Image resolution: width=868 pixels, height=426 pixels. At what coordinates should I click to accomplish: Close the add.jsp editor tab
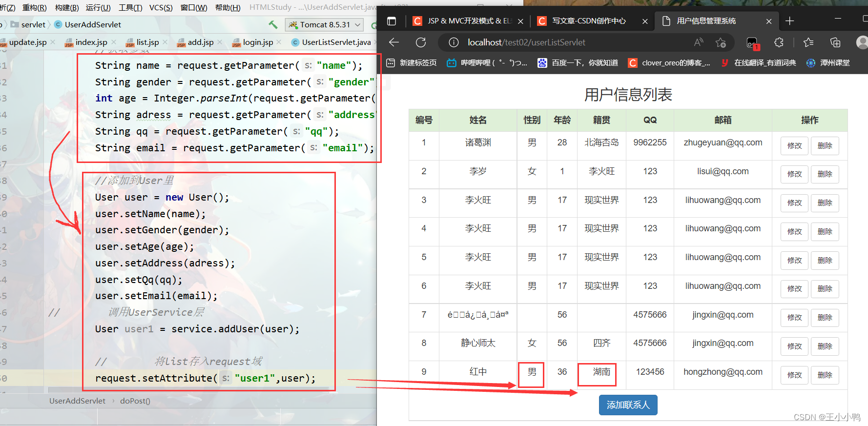point(220,42)
